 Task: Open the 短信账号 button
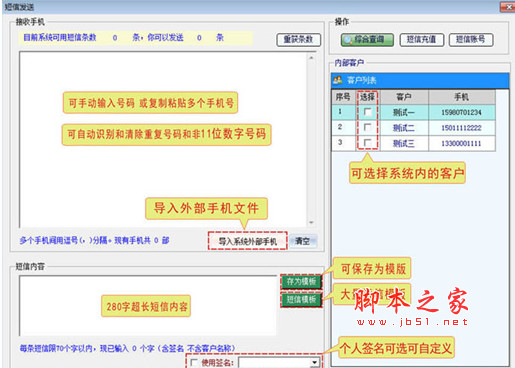click(x=471, y=40)
